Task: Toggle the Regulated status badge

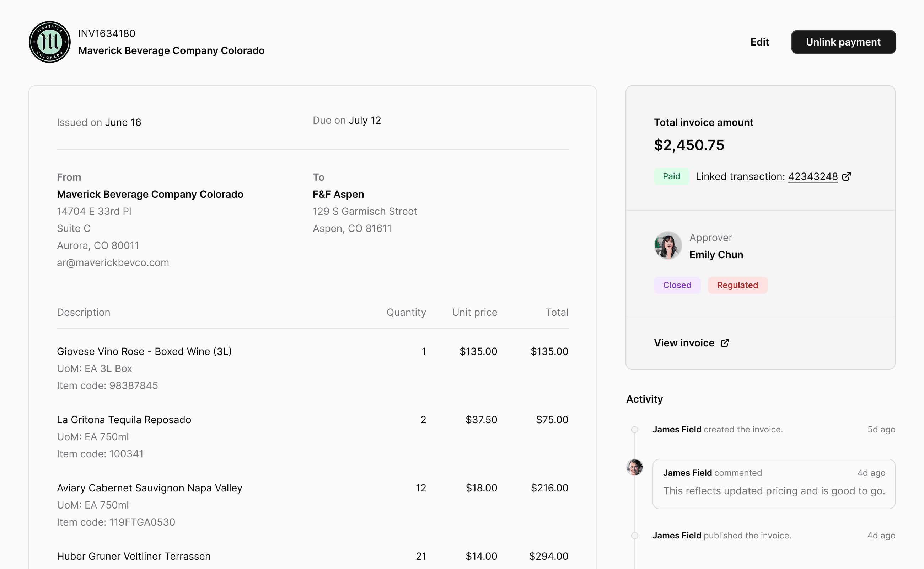Action: [737, 285]
